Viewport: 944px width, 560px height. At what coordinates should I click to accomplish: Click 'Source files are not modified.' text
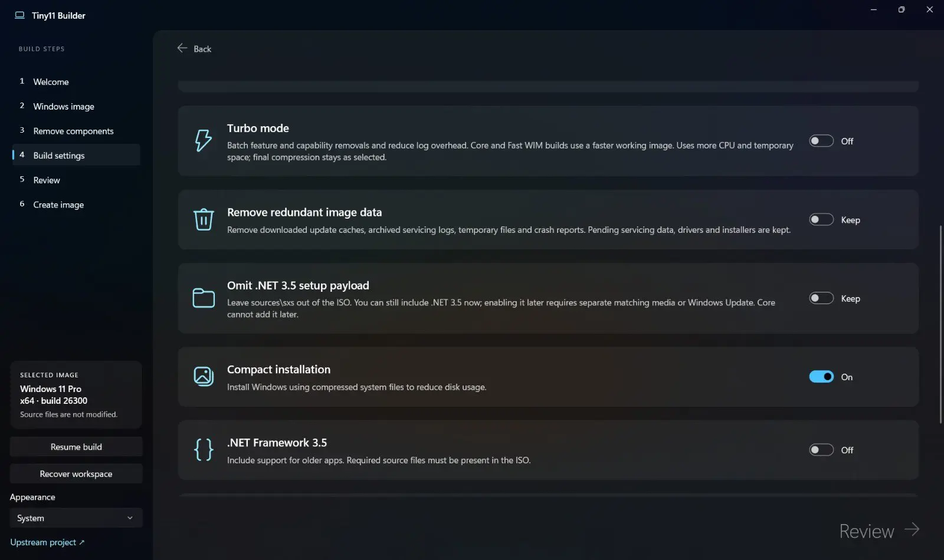68,414
